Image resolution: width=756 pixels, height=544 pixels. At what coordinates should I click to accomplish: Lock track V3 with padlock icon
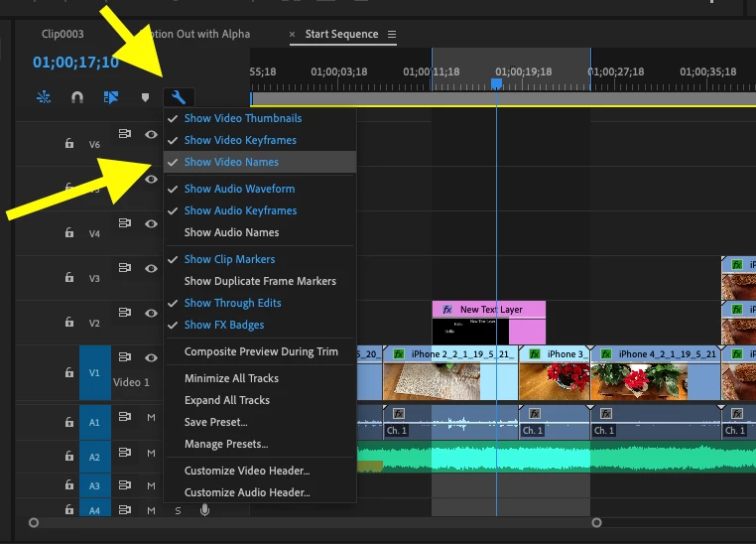[69, 277]
